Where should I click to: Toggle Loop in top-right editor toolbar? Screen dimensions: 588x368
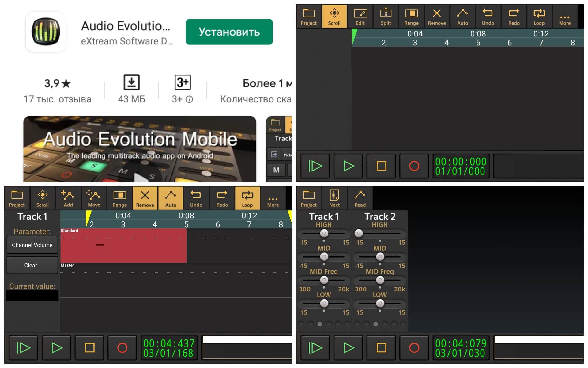(x=539, y=17)
